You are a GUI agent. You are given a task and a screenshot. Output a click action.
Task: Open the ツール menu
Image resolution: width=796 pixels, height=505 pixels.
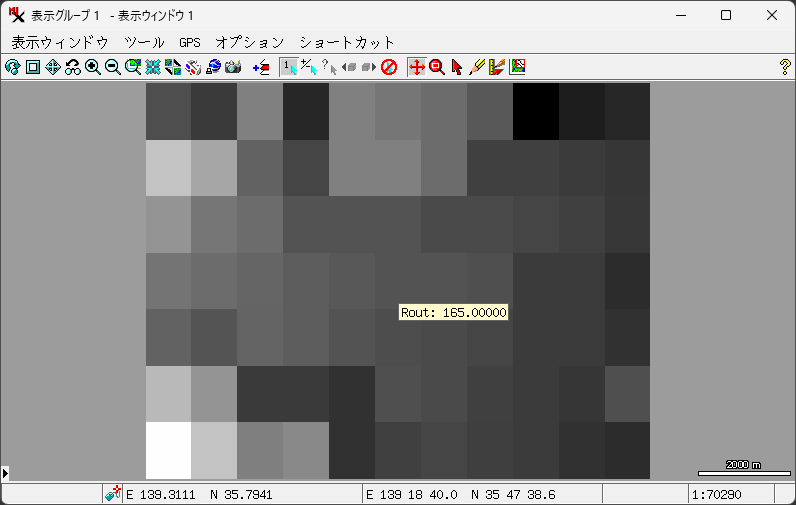coord(144,42)
